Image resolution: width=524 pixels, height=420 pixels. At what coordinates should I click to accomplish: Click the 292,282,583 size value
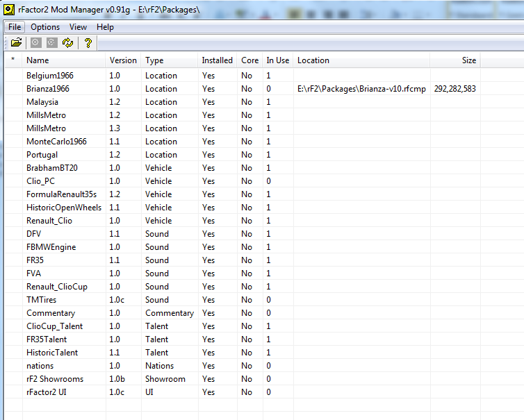tap(455, 89)
